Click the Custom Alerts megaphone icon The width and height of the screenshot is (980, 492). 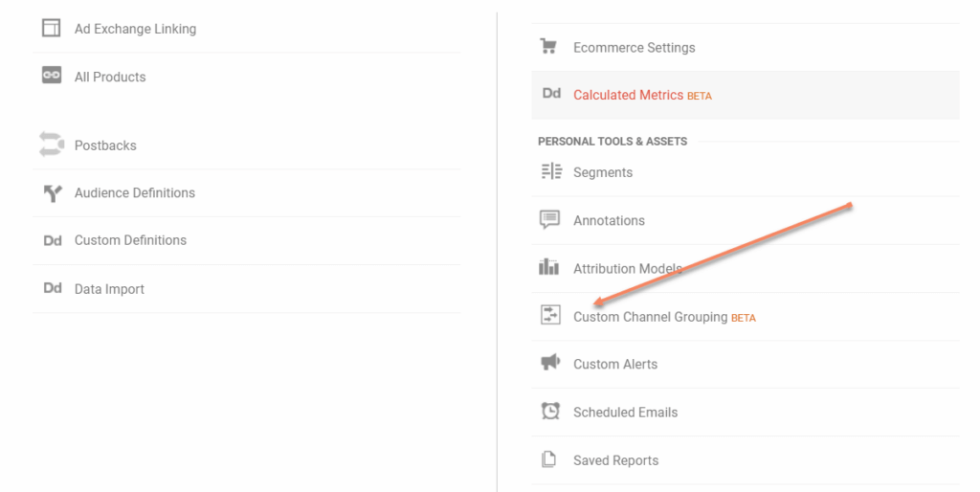pos(550,363)
